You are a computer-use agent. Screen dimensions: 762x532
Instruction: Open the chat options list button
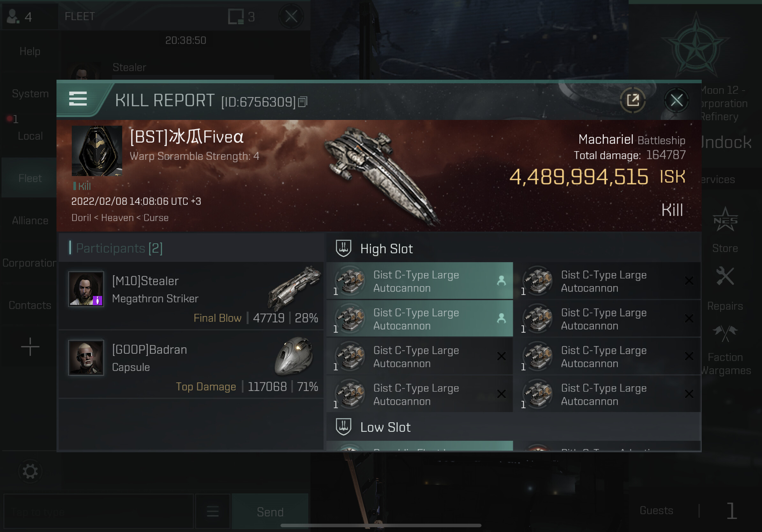tap(213, 512)
